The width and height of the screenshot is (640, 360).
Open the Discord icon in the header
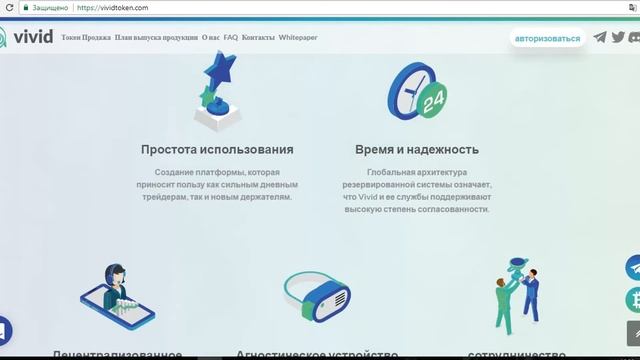634,37
